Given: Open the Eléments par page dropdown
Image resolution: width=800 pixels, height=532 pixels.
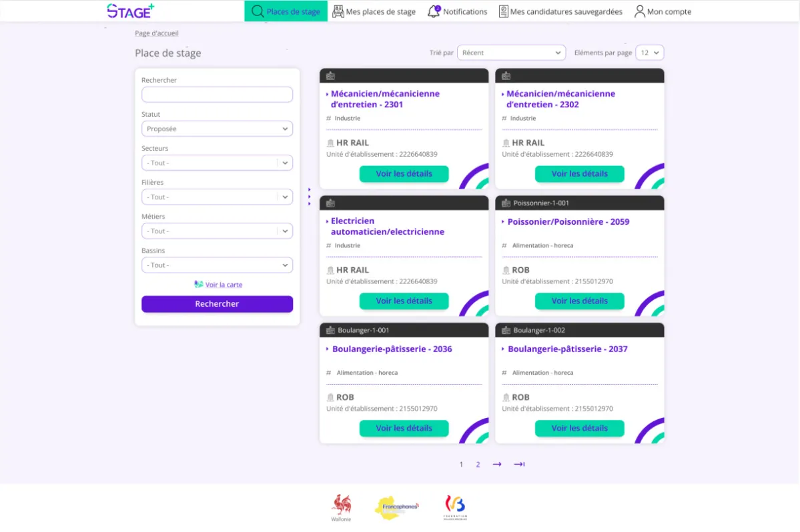Looking at the screenshot, I should point(649,53).
